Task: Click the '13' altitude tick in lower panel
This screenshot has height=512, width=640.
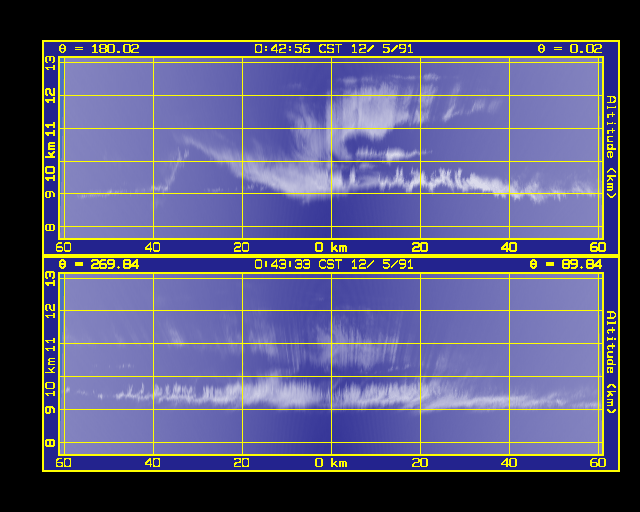Action: click(x=50, y=279)
